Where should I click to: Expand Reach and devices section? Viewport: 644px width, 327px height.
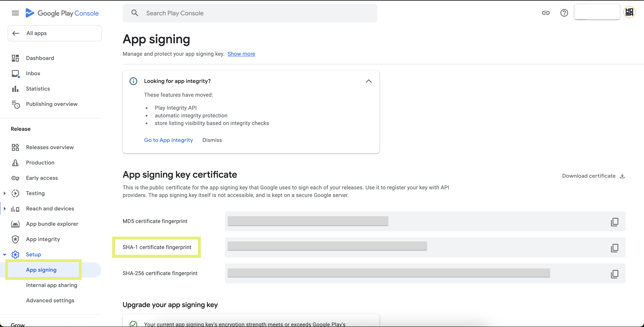[x=4, y=209]
